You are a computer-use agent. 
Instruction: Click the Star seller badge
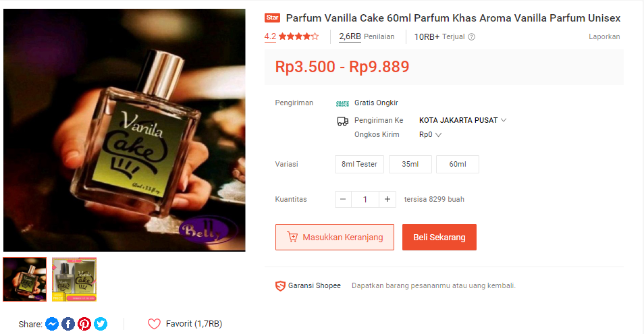pyautogui.click(x=272, y=18)
